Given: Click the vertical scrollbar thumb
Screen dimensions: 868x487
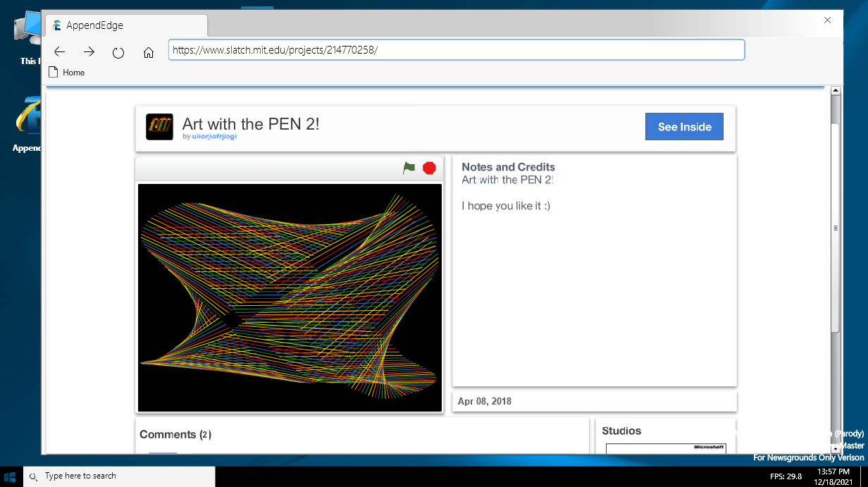Looking at the screenshot, I should pyautogui.click(x=836, y=227).
